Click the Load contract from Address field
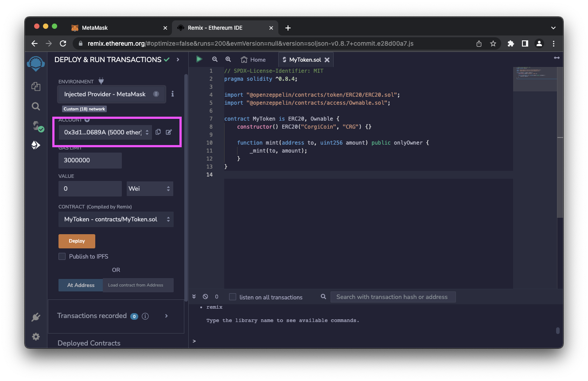This screenshot has height=381, width=588. click(x=138, y=285)
